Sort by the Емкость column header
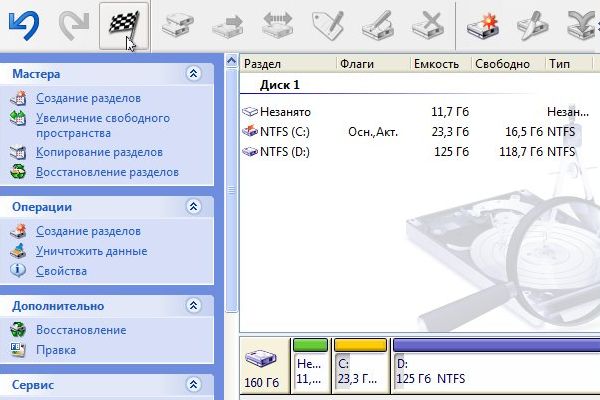 click(x=441, y=64)
